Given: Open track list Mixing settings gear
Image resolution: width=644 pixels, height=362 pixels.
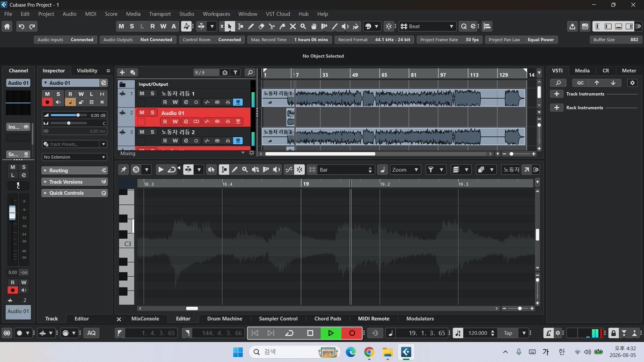Looking at the screenshot, I should 250,153.
